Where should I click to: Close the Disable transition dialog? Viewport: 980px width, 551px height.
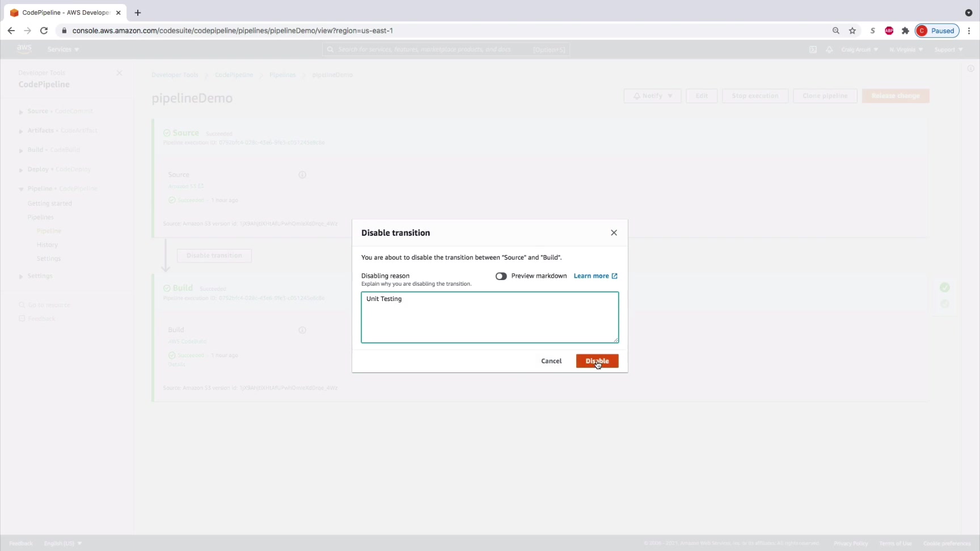(x=614, y=232)
